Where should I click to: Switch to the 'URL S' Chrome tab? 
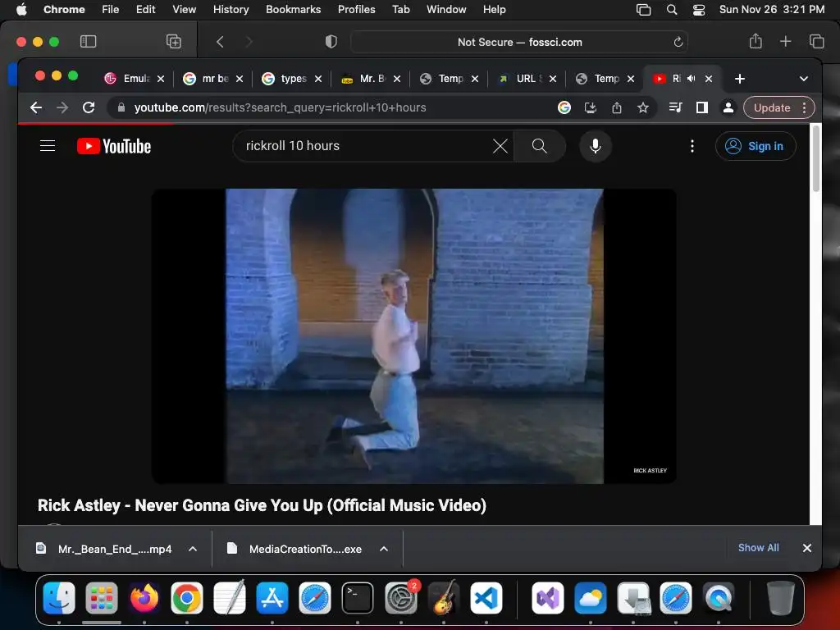(x=526, y=79)
